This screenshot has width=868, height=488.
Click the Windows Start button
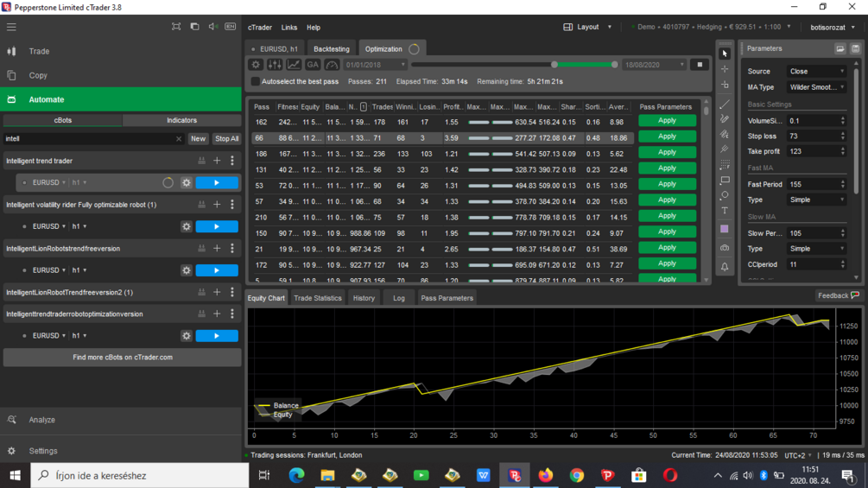[15, 475]
